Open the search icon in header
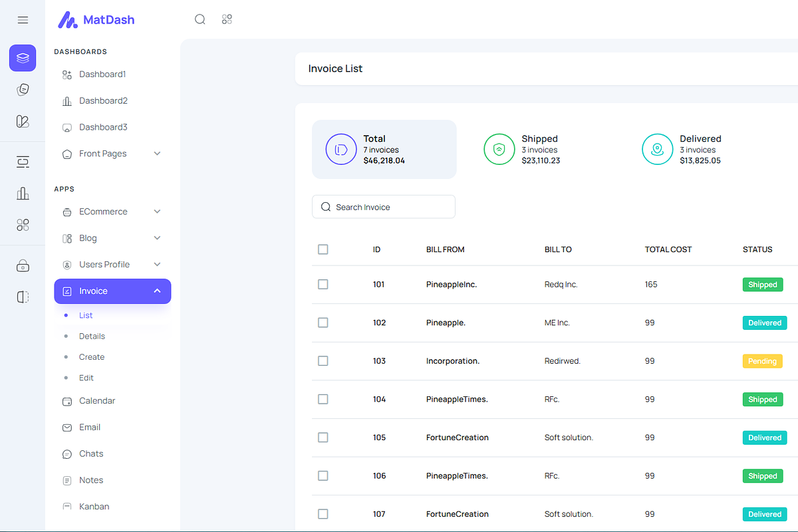The width and height of the screenshot is (798, 532). click(x=200, y=19)
